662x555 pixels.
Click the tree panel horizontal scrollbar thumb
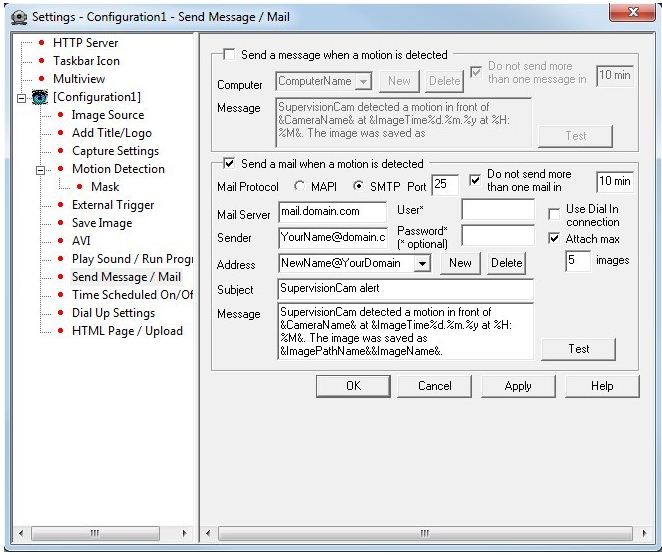coord(95,533)
